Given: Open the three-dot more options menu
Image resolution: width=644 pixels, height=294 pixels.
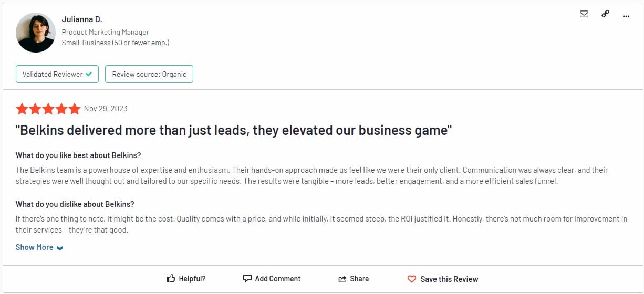Looking at the screenshot, I should tap(626, 16).
